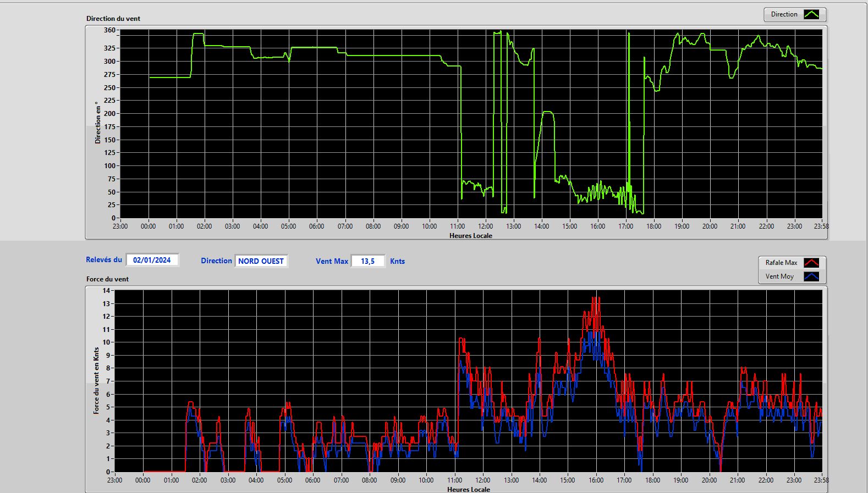Image resolution: width=868 pixels, height=493 pixels.
Task: Click the 175 tick on the direction axis
Action: 109,127
